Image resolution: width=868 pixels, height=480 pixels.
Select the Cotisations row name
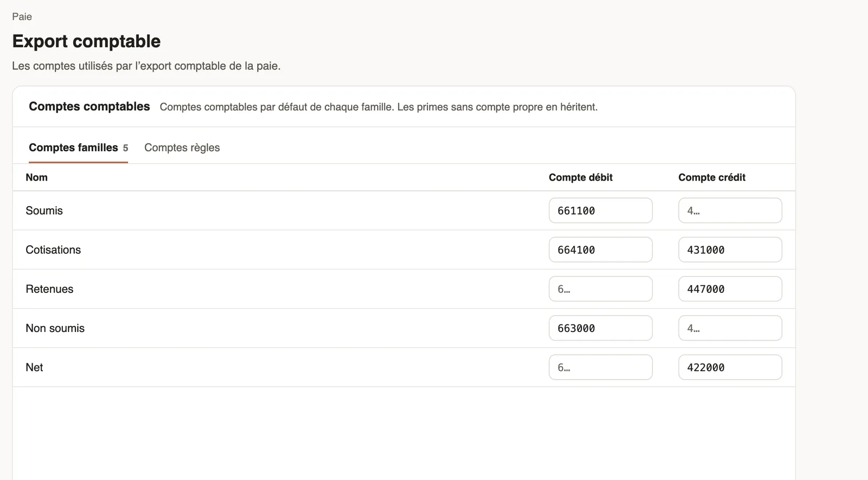[x=53, y=249]
